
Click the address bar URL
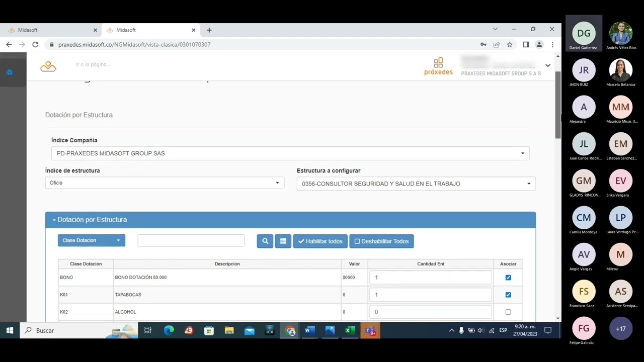(x=134, y=44)
